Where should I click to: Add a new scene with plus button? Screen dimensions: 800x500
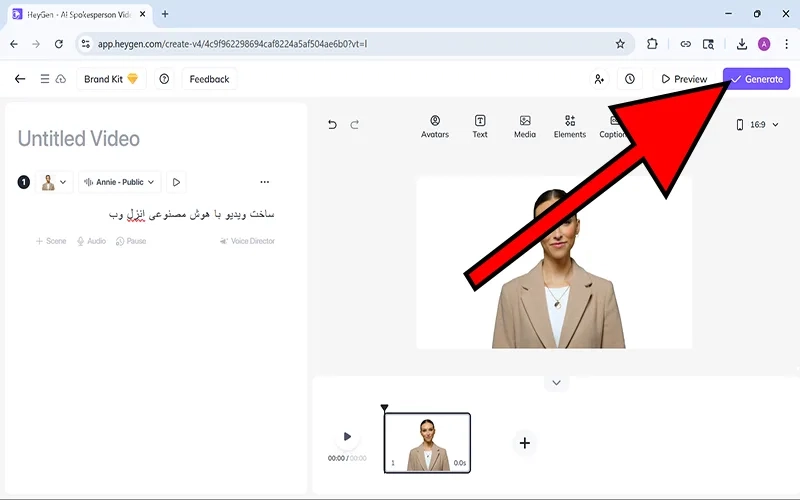[524, 443]
